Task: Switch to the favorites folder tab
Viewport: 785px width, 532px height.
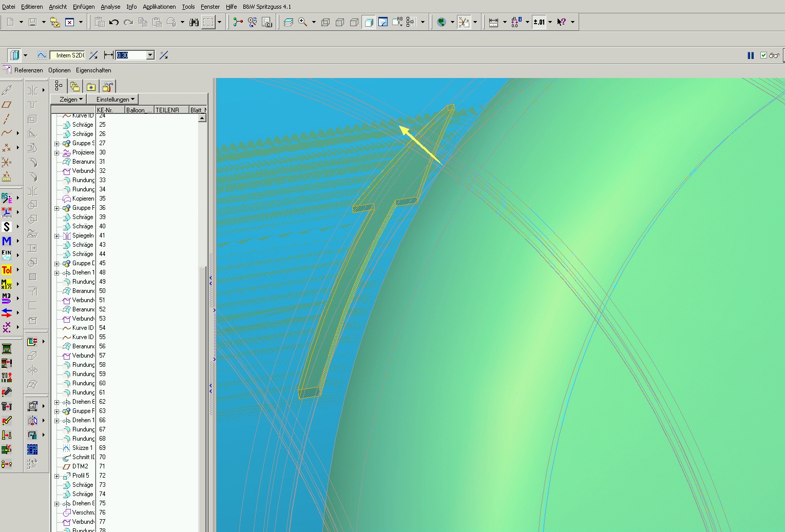Action: 91,87
